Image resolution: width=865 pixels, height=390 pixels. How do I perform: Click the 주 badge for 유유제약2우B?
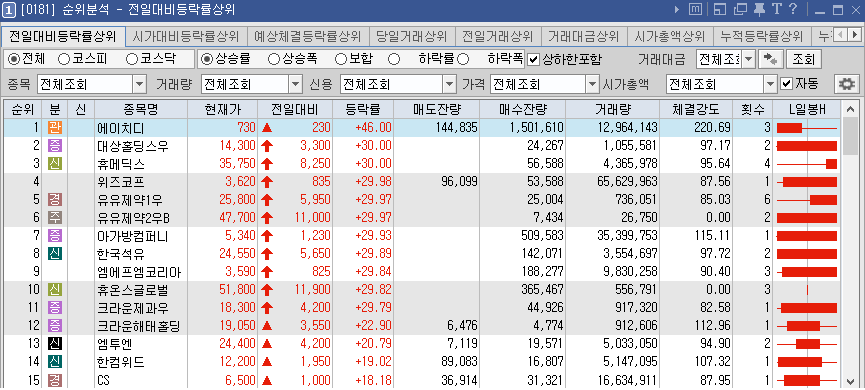55,217
